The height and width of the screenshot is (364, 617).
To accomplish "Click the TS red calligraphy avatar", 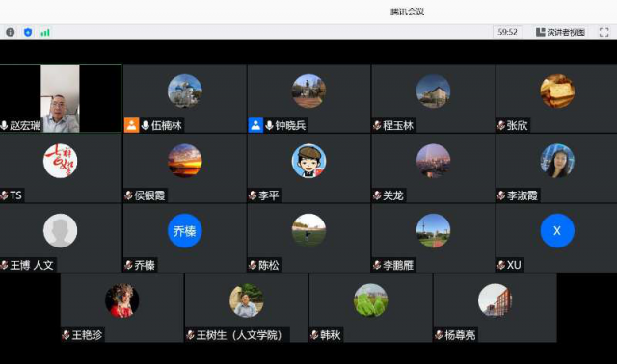I will [x=60, y=161].
